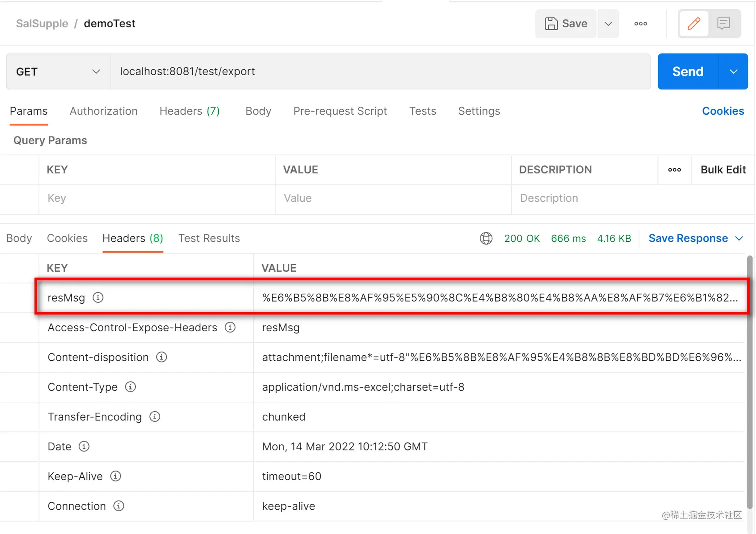Viewport: 756px width, 534px height.
Task: Switch to the pencil edit mode icon
Action: point(694,24)
